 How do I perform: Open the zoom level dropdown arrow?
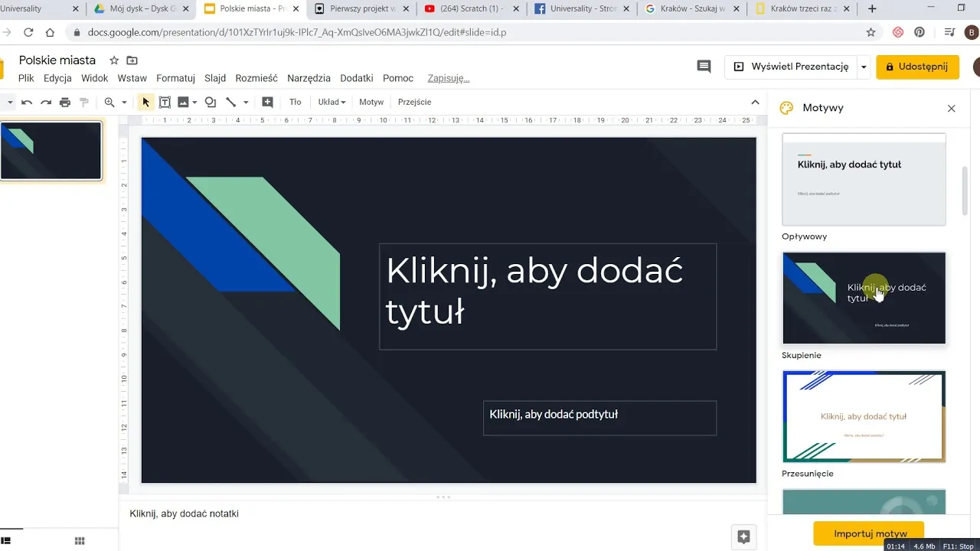(x=124, y=102)
